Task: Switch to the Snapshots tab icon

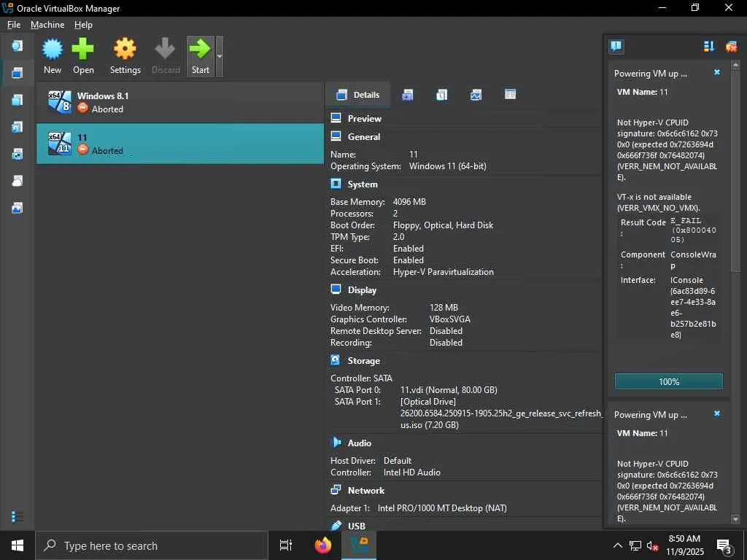Action: coord(407,95)
